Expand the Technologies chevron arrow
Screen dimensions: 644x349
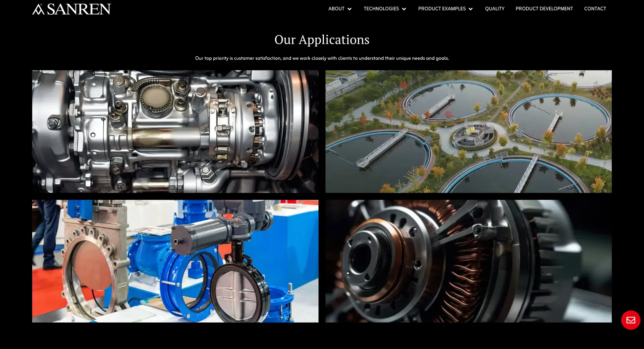tap(404, 9)
